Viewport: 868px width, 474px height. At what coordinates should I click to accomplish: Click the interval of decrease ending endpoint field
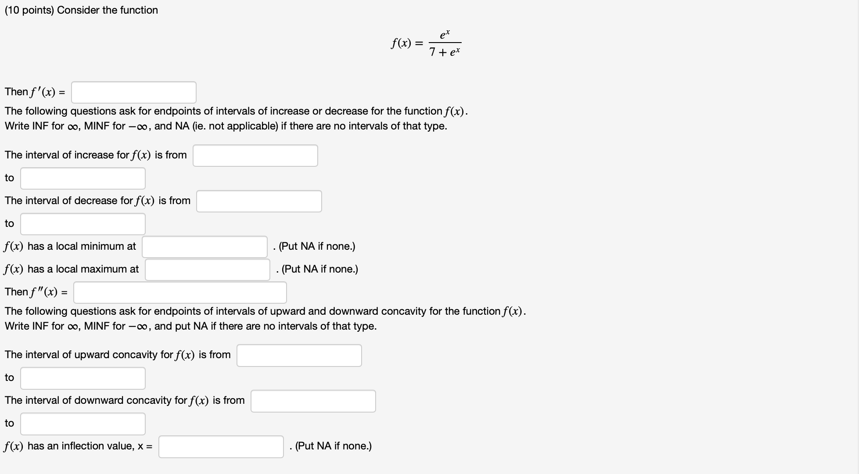pos(82,224)
